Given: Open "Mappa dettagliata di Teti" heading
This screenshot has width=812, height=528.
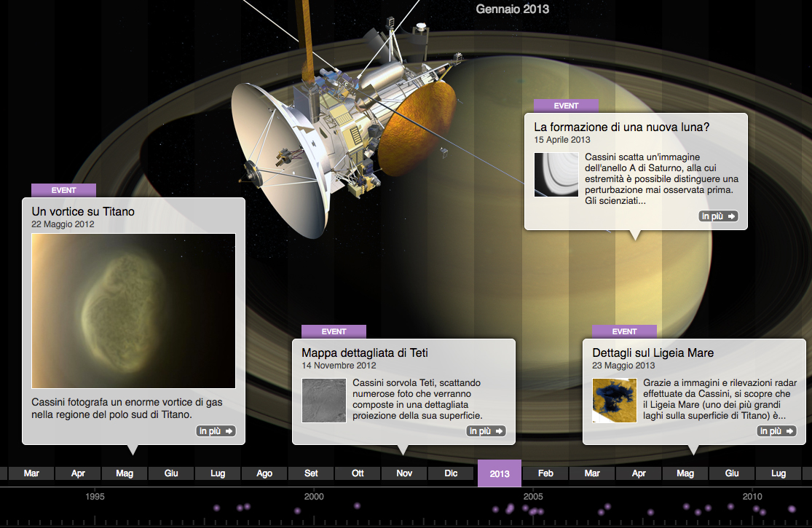Looking at the screenshot, I should [x=365, y=352].
